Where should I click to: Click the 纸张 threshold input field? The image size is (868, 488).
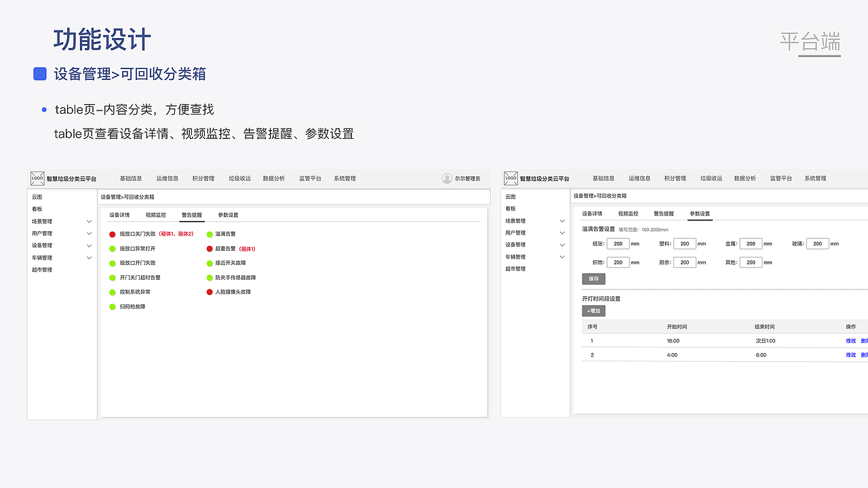(618, 244)
